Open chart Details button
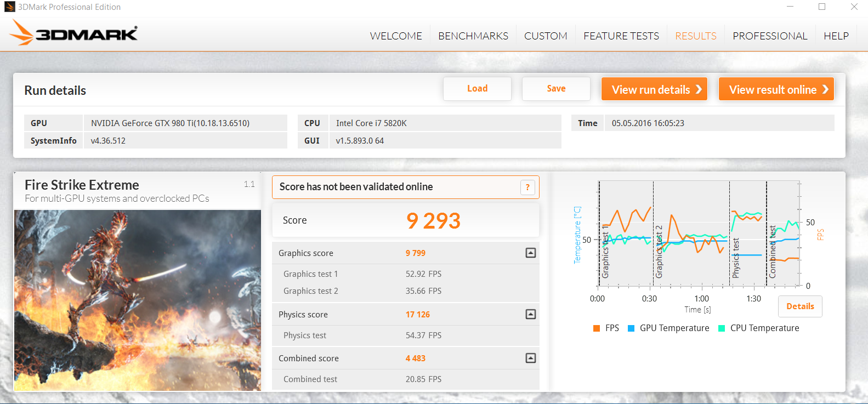The width and height of the screenshot is (868, 404). coord(800,306)
